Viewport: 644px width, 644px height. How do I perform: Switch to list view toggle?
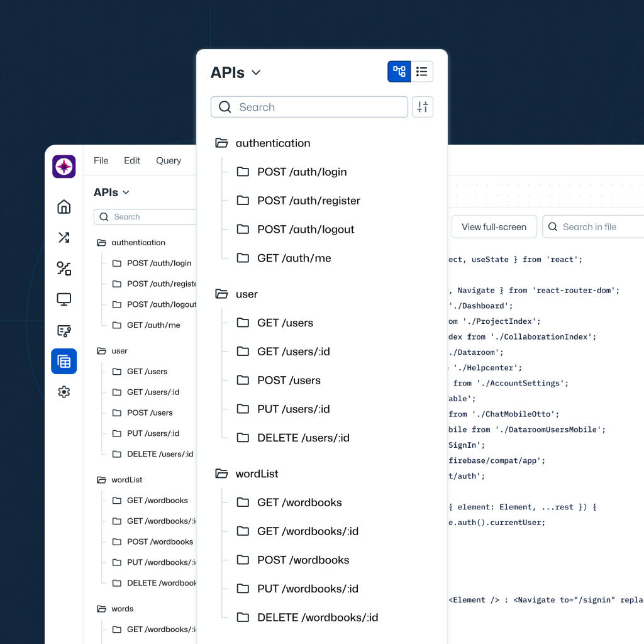click(x=422, y=72)
